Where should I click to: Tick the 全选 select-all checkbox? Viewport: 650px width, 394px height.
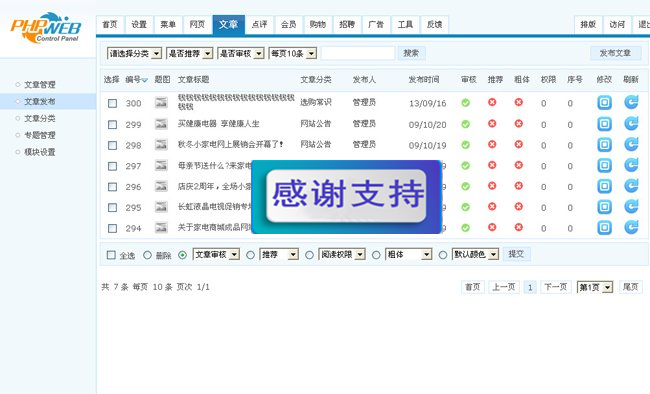point(111,255)
